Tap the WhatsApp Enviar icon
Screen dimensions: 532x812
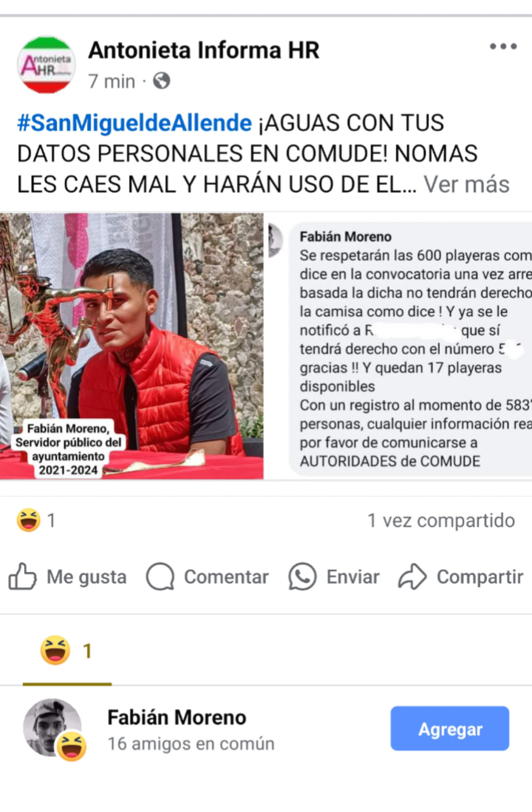302,576
